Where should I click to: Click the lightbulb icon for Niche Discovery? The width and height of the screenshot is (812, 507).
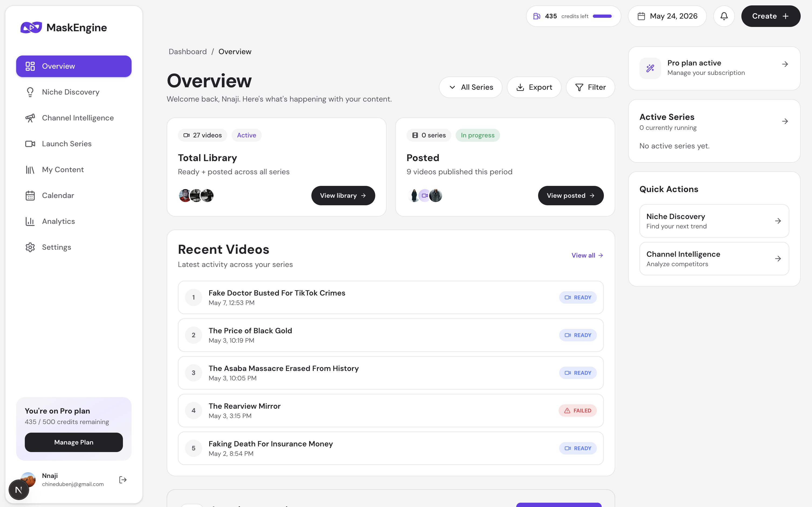[x=30, y=92]
